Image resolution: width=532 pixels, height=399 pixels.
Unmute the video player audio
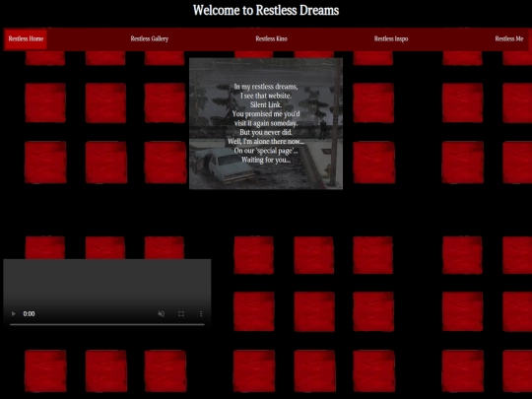(162, 314)
